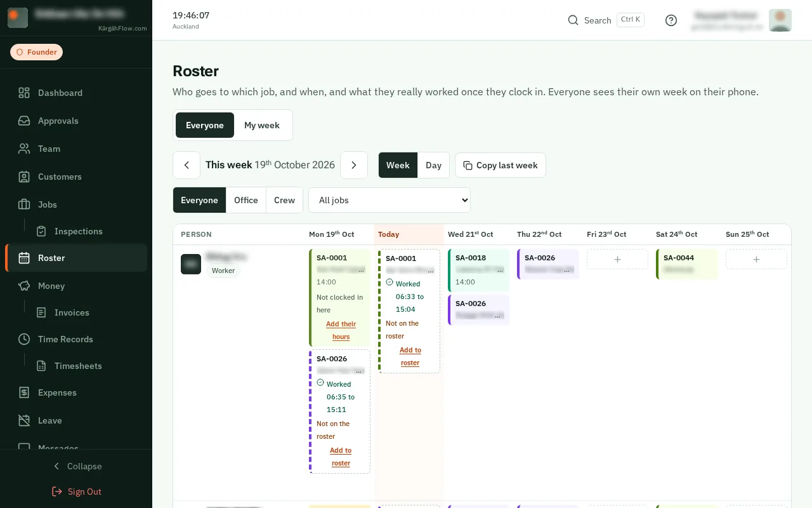Add shift on Fri 23rd Oct
The width and height of the screenshot is (812, 508).
click(x=617, y=259)
